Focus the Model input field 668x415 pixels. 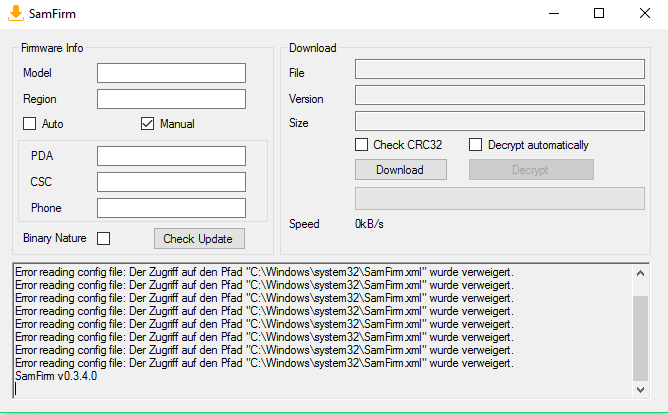pyautogui.click(x=171, y=73)
